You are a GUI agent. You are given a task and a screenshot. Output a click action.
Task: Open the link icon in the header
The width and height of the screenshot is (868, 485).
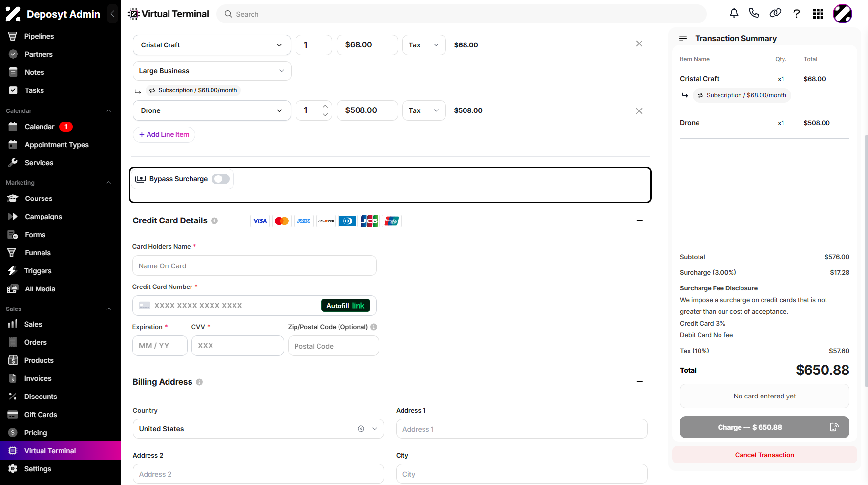click(775, 13)
